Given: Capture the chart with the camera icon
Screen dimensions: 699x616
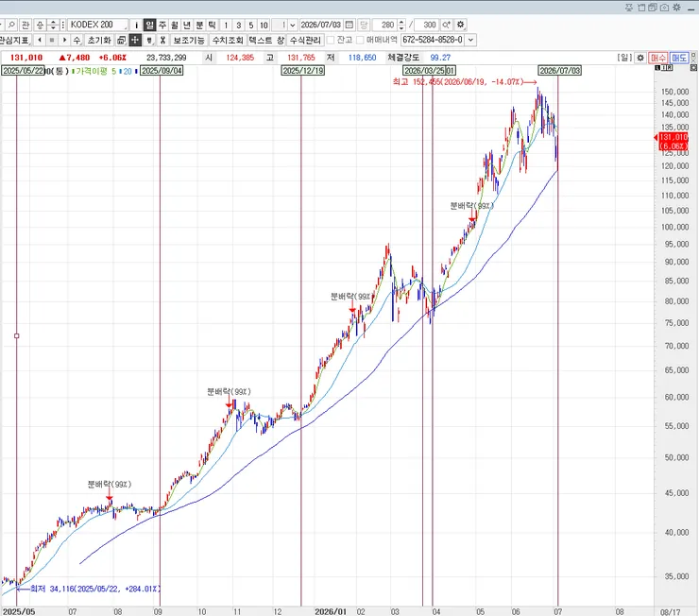Looking at the screenshot, I should 664,8.
